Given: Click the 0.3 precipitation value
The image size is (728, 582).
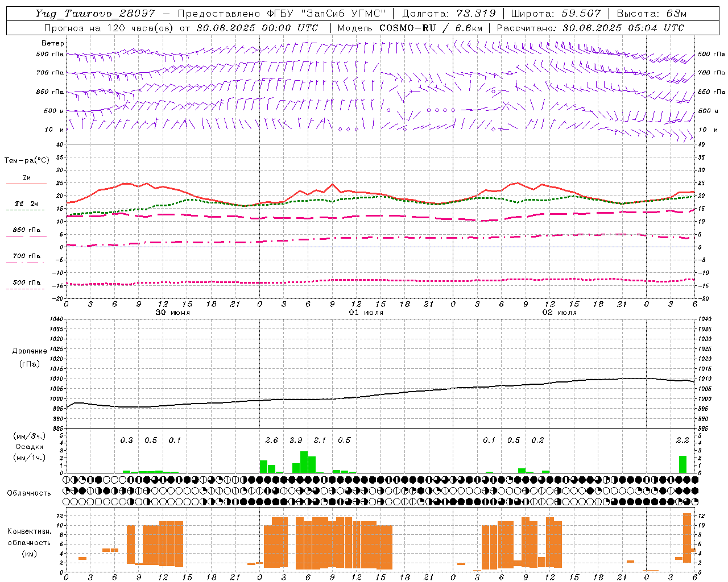Looking at the screenshot, I should tap(126, 440).
